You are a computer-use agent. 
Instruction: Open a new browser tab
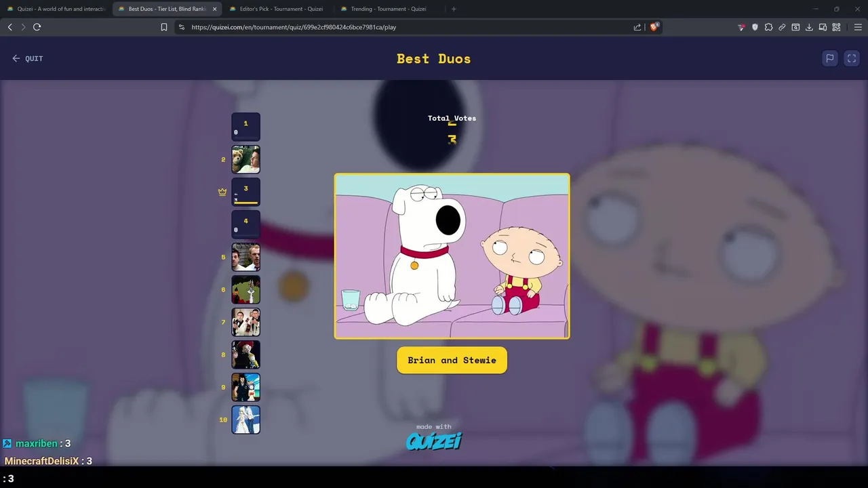click(x=454, y=9)
